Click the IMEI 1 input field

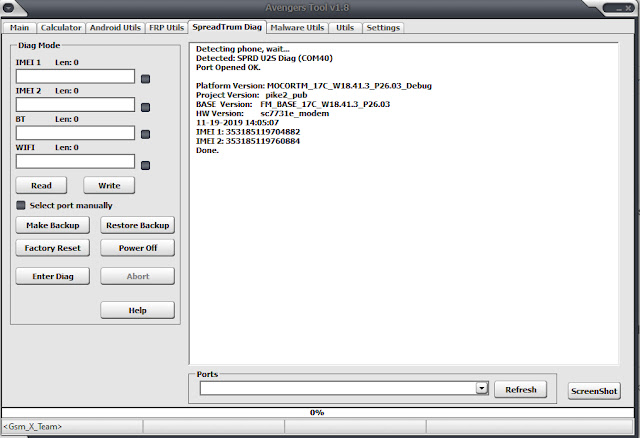point(75,76)
